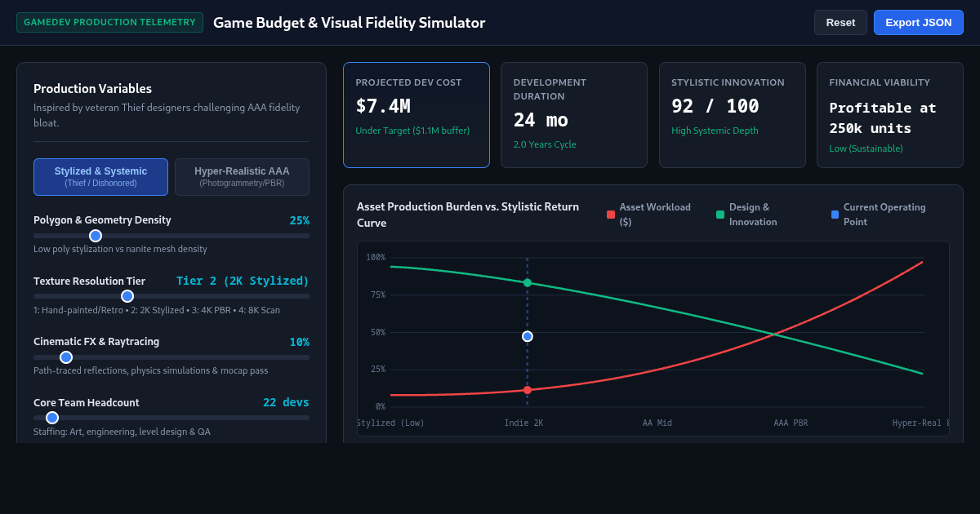Open the Financial Viability card
Viewport: 980px width, 514px height.
click(890, 115)
